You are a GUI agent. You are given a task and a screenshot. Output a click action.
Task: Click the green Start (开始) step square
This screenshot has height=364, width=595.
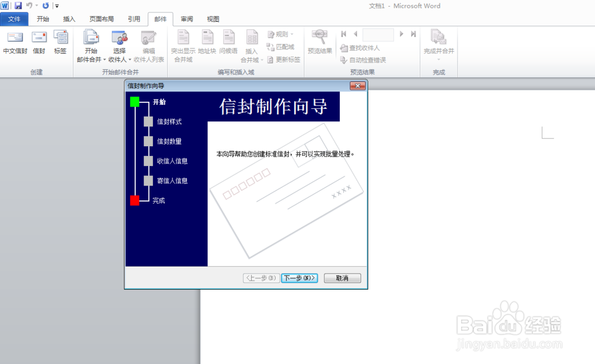point(134,102)
